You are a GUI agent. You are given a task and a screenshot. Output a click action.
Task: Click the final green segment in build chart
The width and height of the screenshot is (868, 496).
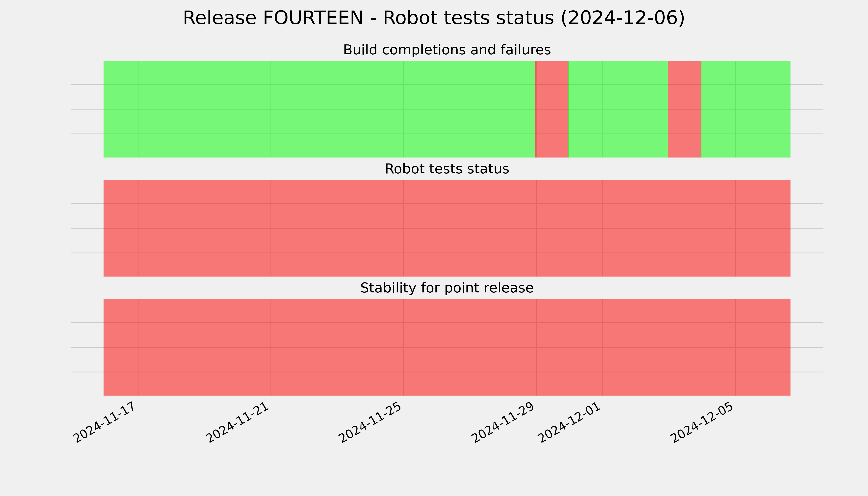click(x=746, y=109)
